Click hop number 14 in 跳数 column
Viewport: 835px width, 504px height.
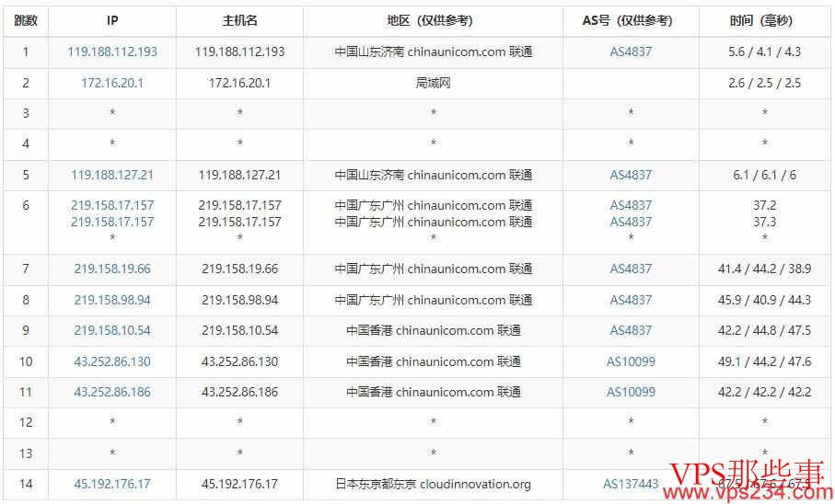[26, 485]
